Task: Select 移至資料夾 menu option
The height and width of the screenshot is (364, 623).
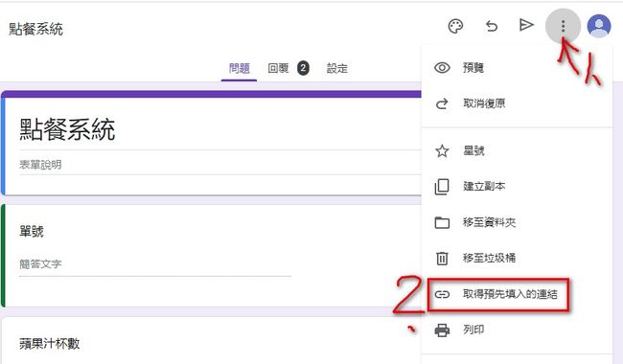Action: click(x=517, y=222)
